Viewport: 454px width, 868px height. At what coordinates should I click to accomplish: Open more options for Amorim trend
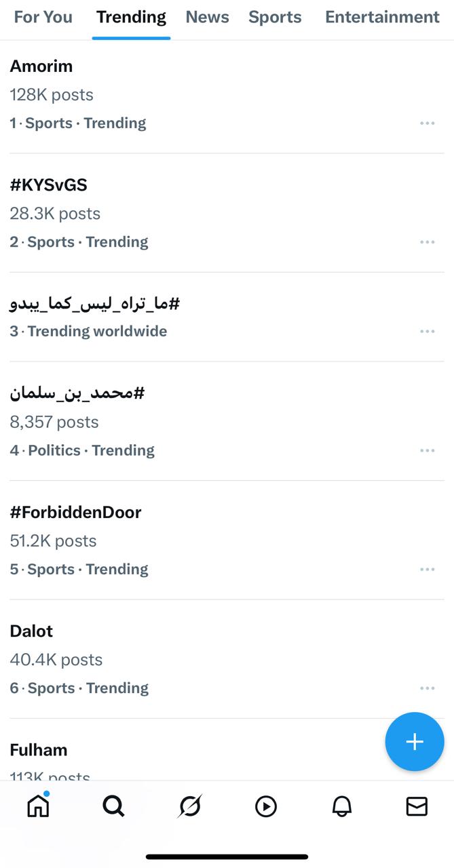click(427, 123)
